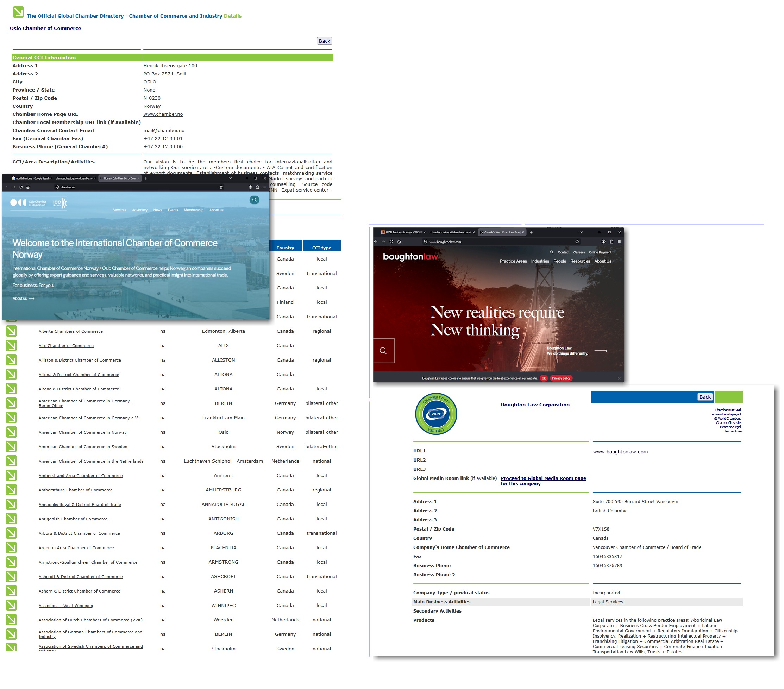Accept cookies with the Ok button

544,378
